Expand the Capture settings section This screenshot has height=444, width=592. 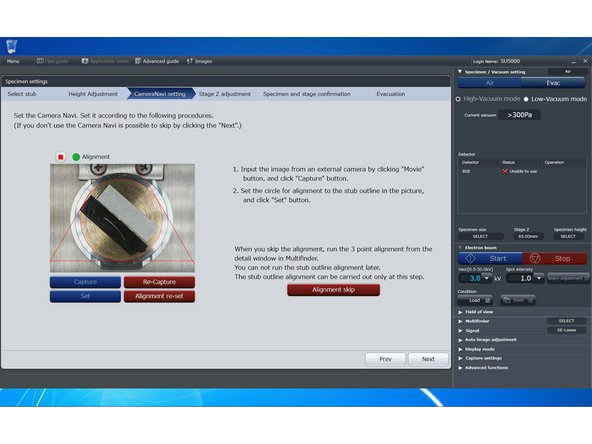pos(460,358)
